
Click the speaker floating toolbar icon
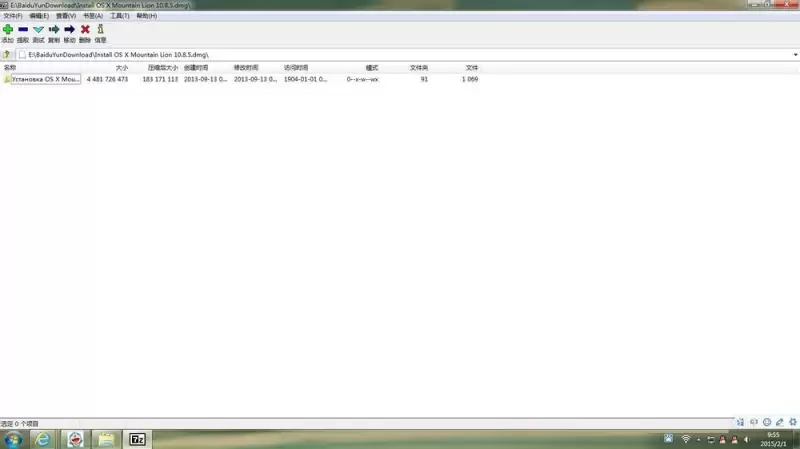[x=754, y=422]
